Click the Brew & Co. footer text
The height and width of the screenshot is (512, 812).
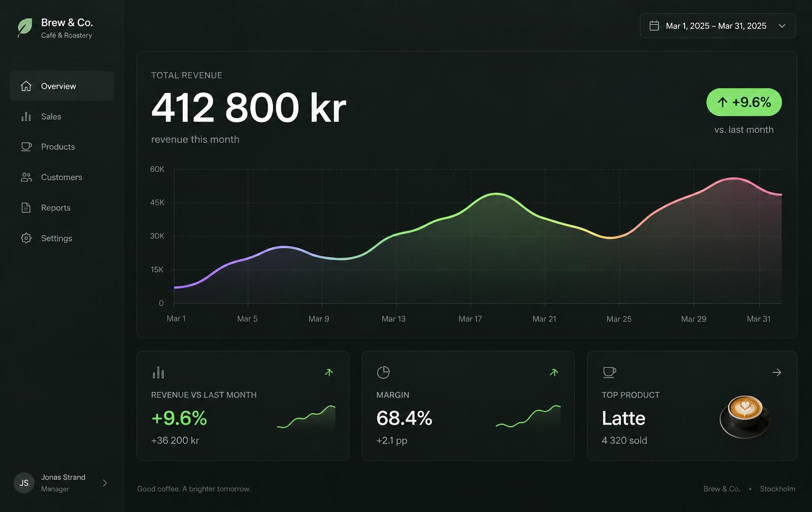coord(722,489)
